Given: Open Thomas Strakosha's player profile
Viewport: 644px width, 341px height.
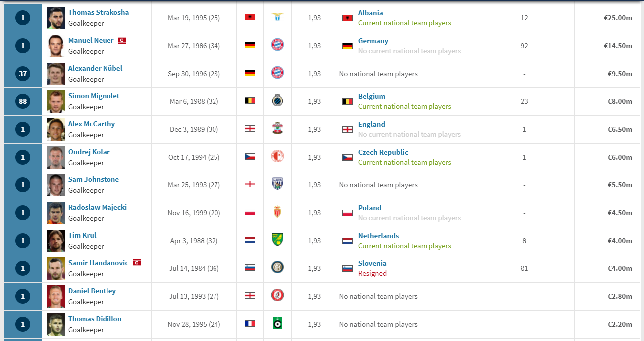Looking at the screenshot, I should pos(99,12).
